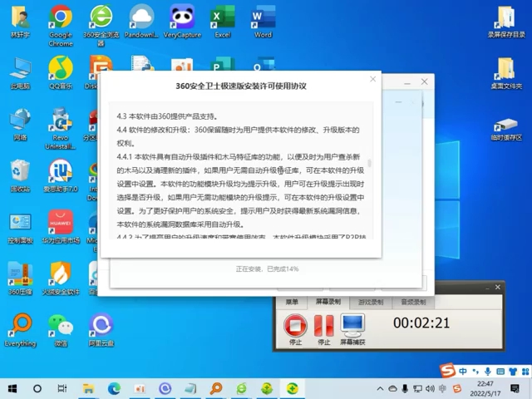Open the notification center icon
This screenshot has height=399, width=532.
515,389
